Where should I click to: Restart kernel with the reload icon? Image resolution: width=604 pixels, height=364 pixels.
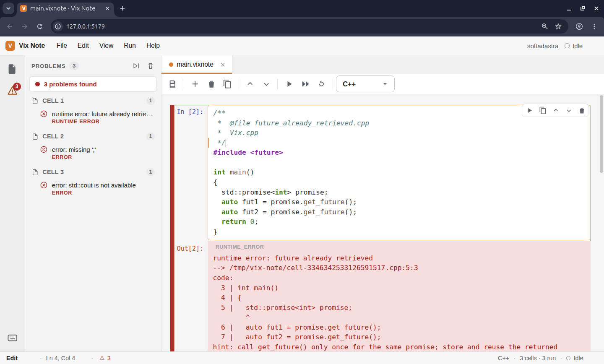tap(322, 84)
